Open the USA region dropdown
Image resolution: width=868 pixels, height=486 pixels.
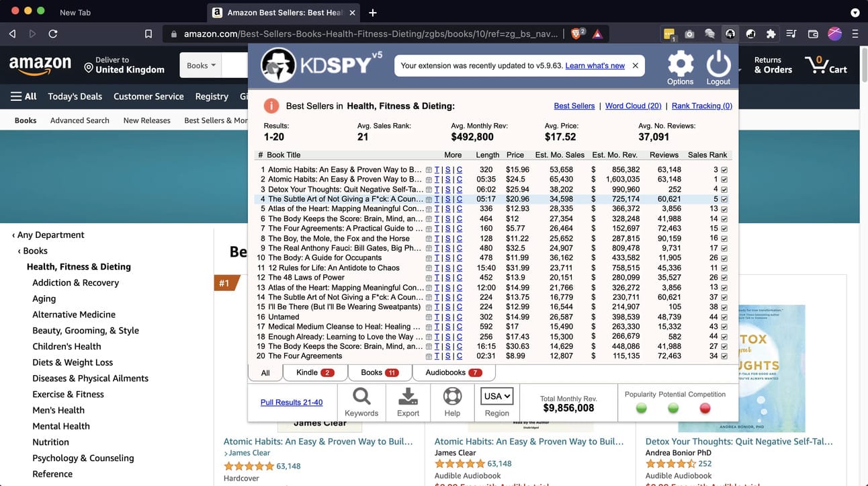point(497,396)
